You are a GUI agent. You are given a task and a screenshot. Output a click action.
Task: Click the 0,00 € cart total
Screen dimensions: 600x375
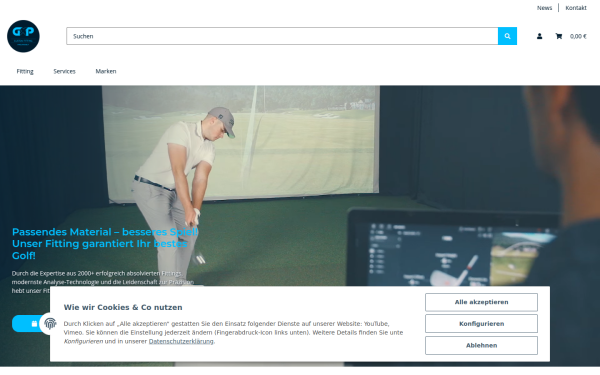578,36
